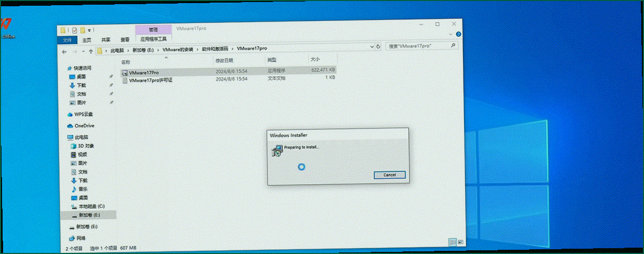This screenshot has width=644, height=254.
Task: Switch to the 主页 ribbon tab
Action: pyautogui.click(x=86, y=40)
